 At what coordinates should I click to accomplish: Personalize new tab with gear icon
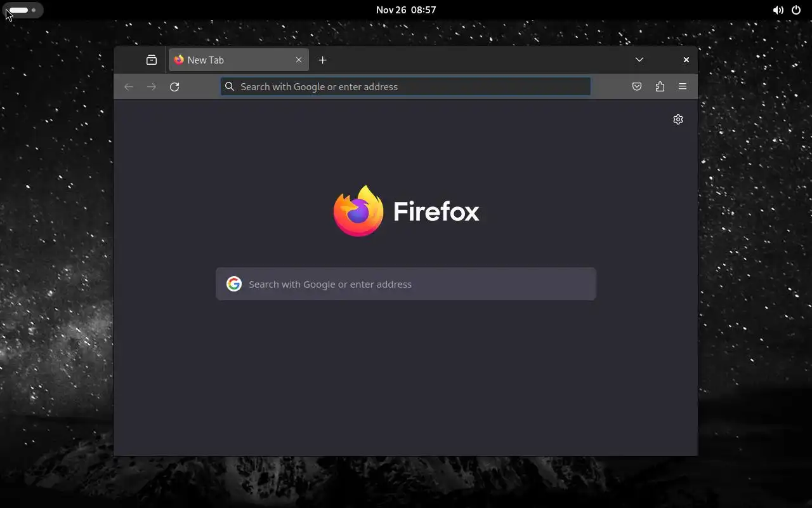coord(678,119)
